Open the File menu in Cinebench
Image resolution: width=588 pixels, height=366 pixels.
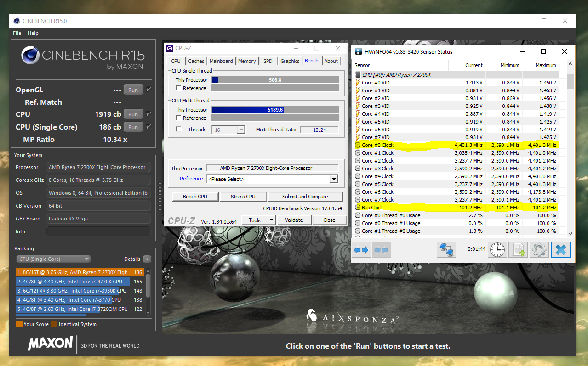click(x=17, y=33)
